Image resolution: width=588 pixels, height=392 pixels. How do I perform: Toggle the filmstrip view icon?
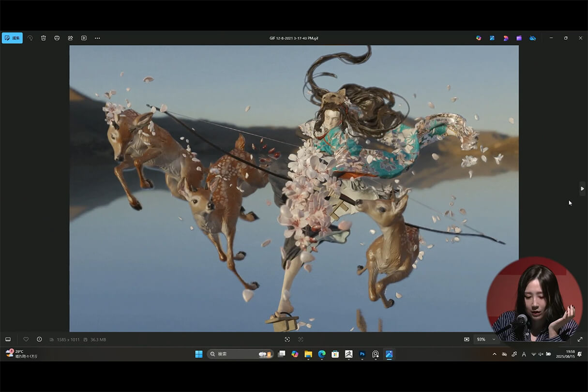tap(8, 339)
